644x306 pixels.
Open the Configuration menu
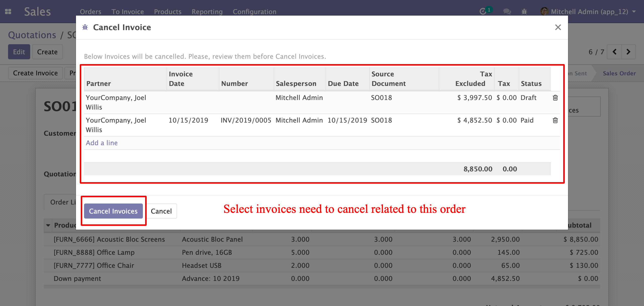[x=254, y=12]
